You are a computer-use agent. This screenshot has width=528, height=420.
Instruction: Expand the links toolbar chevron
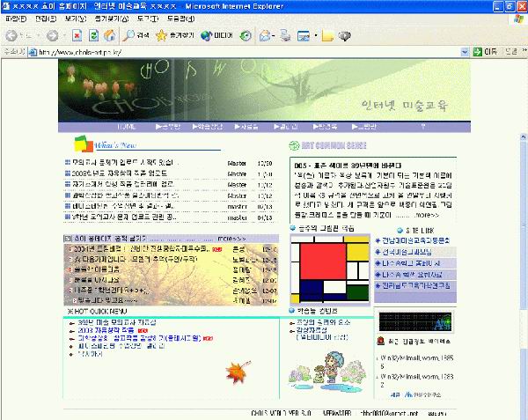tap(524, 50)
